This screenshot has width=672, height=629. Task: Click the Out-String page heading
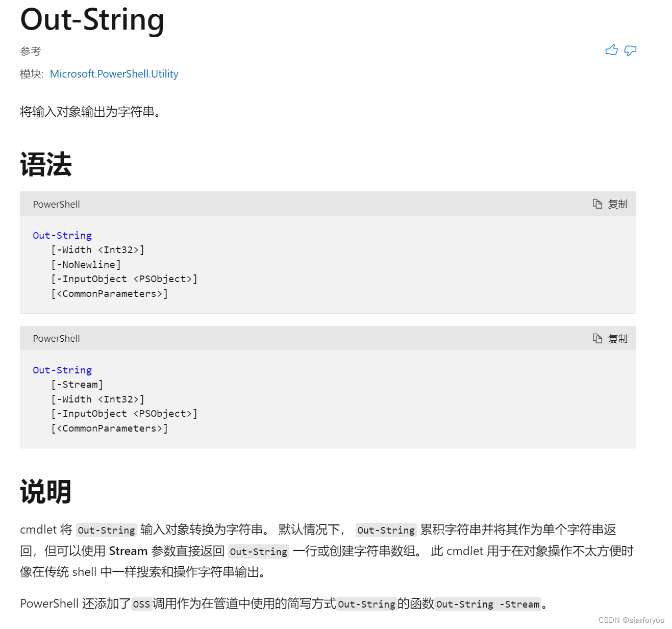point(92,21)
